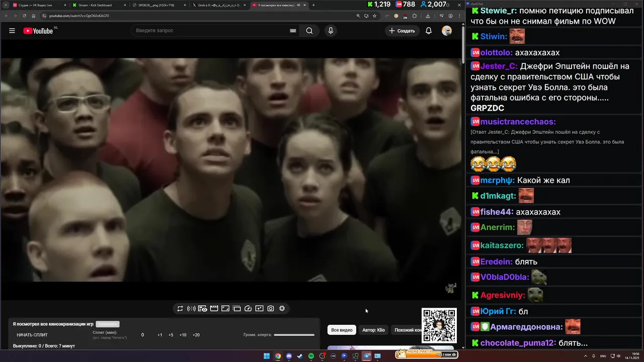Open browser extensions puzzle icon
The height and width of the screenshot is (362, 644).
415,16
